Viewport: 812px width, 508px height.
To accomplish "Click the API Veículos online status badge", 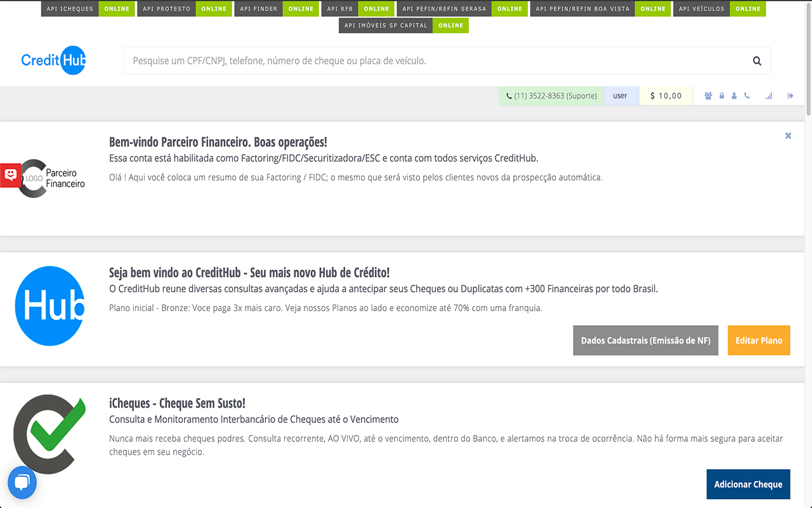I will pyautogui.click(x=719, y=9).
